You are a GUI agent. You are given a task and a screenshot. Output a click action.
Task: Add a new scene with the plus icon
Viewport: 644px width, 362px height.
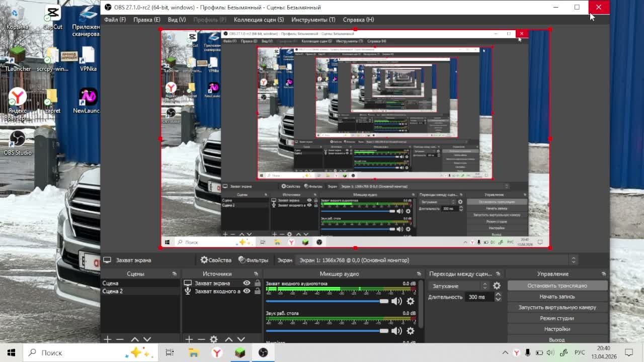107,339
